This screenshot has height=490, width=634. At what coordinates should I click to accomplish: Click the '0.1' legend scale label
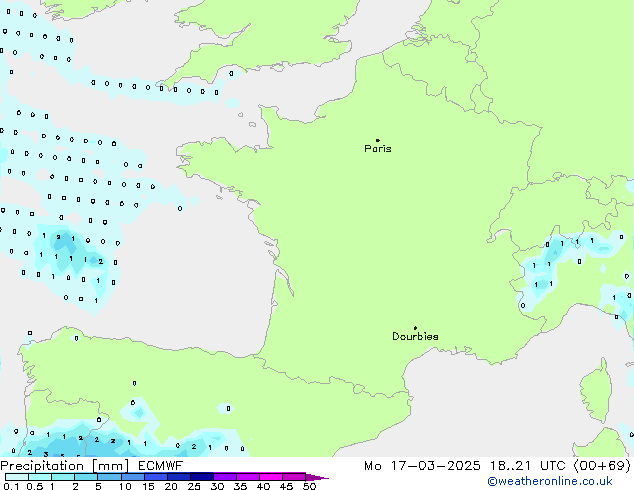(11, 486)
